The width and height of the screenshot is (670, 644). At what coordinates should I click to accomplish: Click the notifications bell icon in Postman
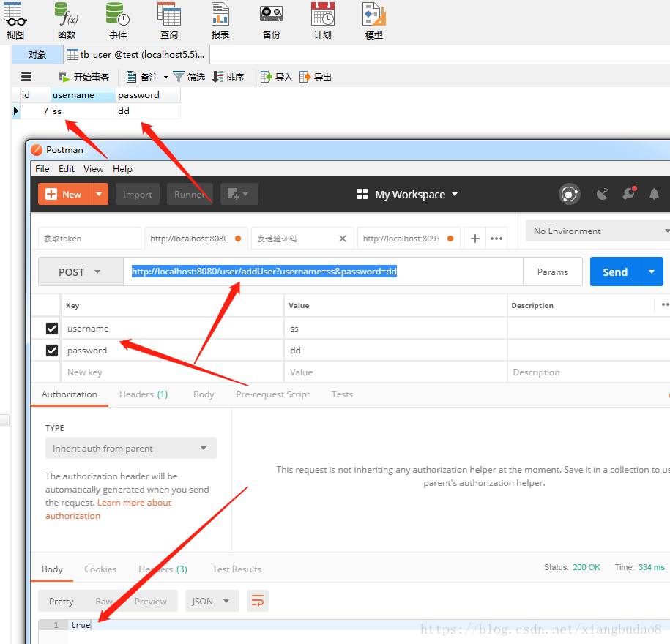(x=654, y=195)
